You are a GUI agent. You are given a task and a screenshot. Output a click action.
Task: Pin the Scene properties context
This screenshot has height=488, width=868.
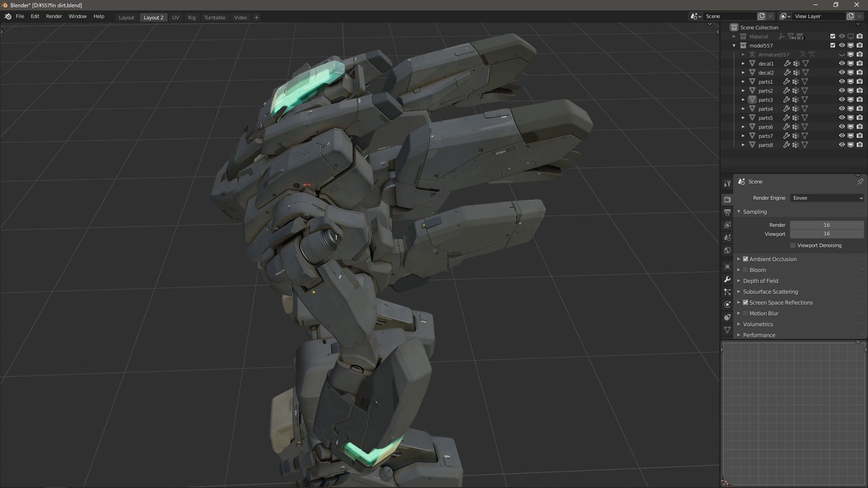click(860, 182)
